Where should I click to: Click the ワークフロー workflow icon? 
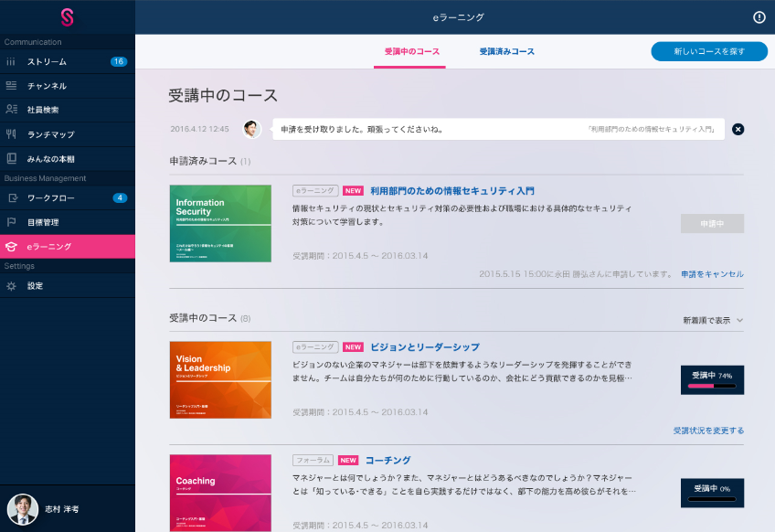point(12,197)
